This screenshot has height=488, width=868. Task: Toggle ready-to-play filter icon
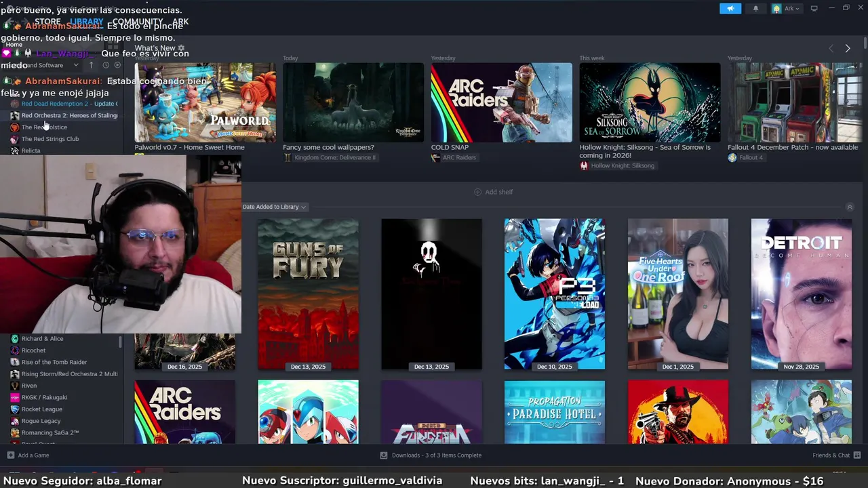pos(117,65)
